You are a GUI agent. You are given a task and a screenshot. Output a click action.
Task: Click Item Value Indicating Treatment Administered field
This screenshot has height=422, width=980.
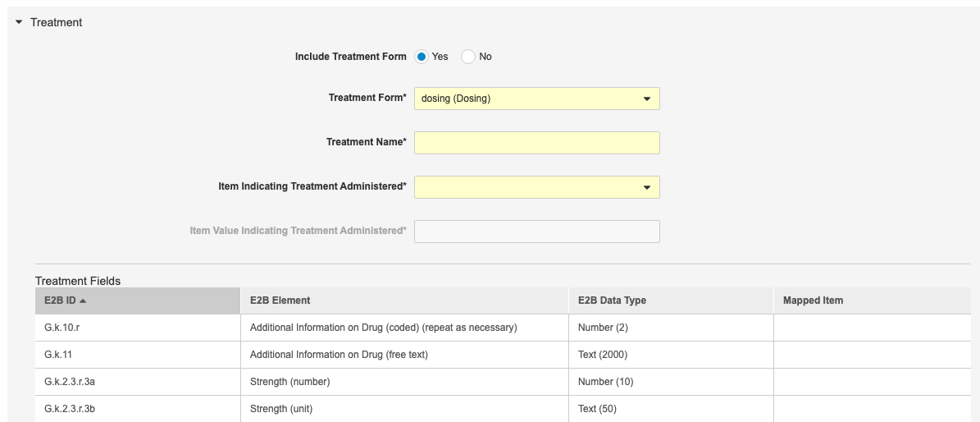pyautogui.click(x=536, y=232)
